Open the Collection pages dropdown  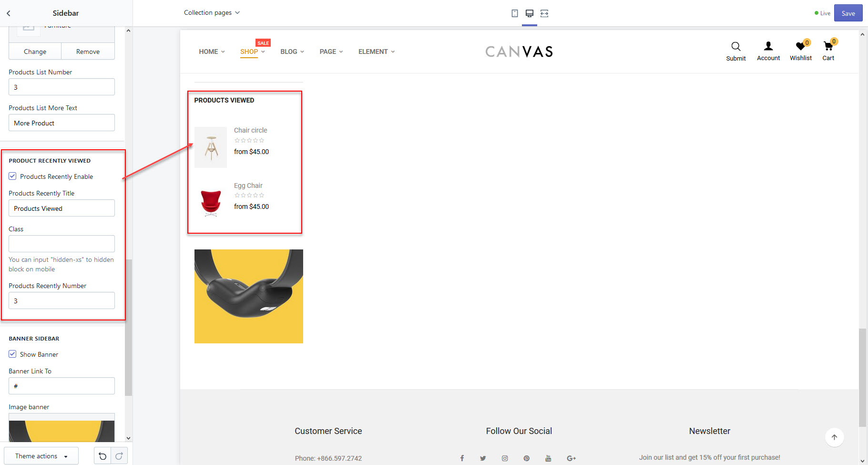(212, 13)
